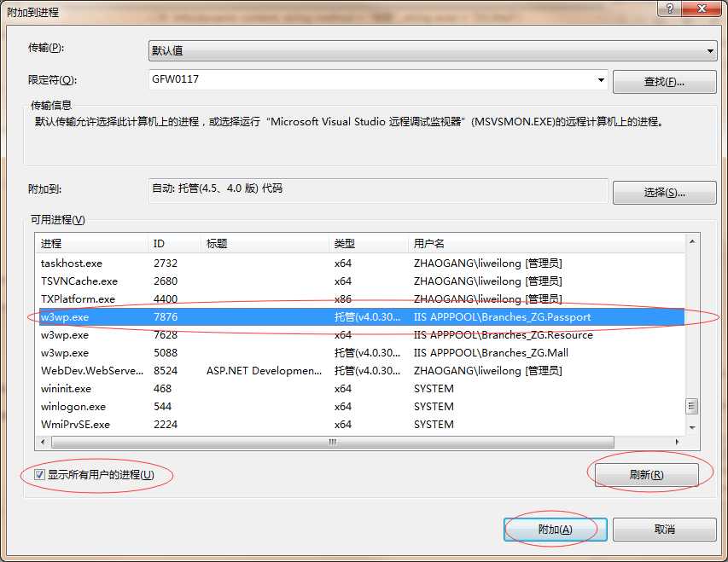Click the horizontal scrollbar right arrow
The width and height of the screenshot is (728, 562).
[x=677, y=442]
